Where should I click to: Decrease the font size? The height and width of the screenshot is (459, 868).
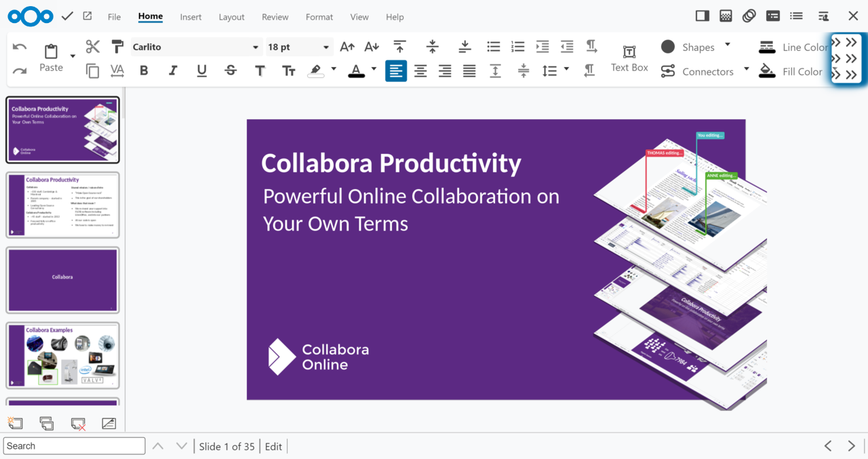(x=372, y=47)
